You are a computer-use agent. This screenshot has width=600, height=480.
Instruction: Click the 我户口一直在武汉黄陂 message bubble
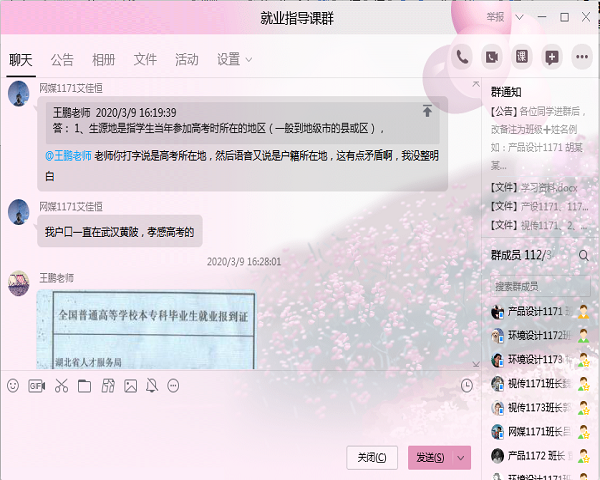pos(120,231)
